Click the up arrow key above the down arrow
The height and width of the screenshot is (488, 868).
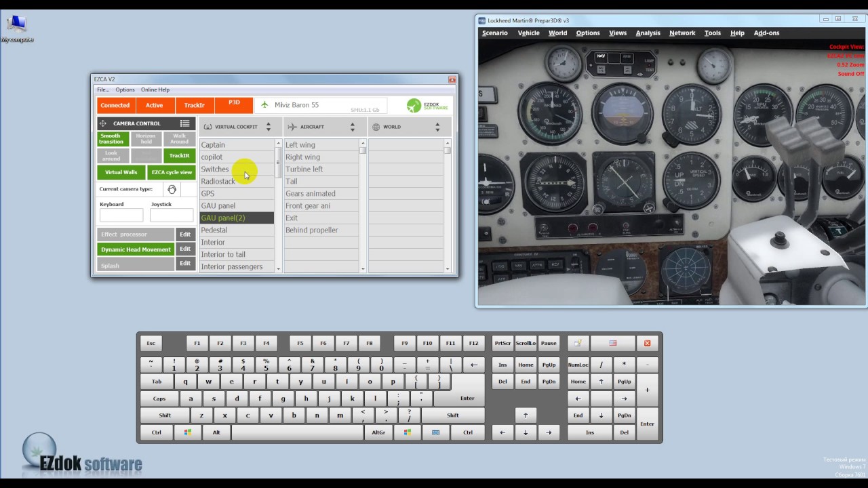pos(526,415)
